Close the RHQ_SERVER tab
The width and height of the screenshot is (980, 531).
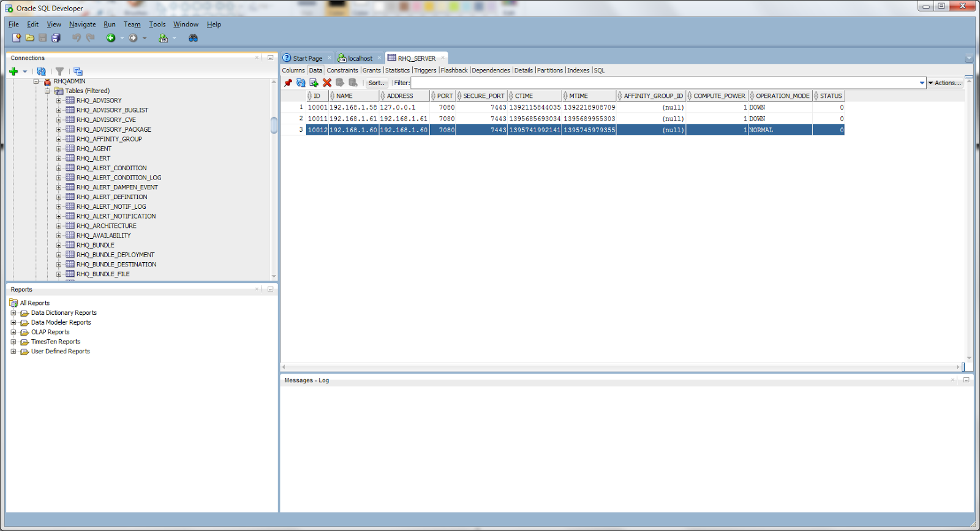[x=442, y=58]
